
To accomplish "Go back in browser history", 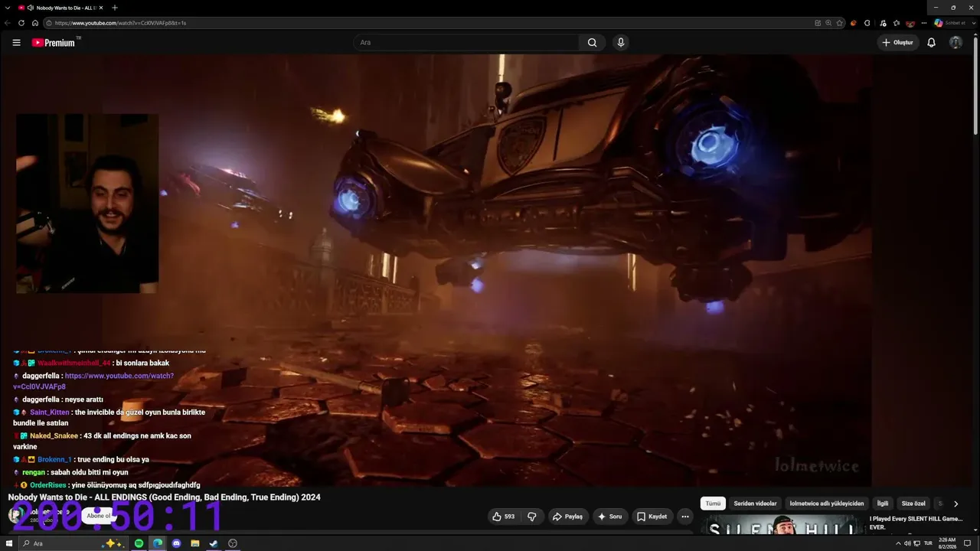I will (8, 23).
